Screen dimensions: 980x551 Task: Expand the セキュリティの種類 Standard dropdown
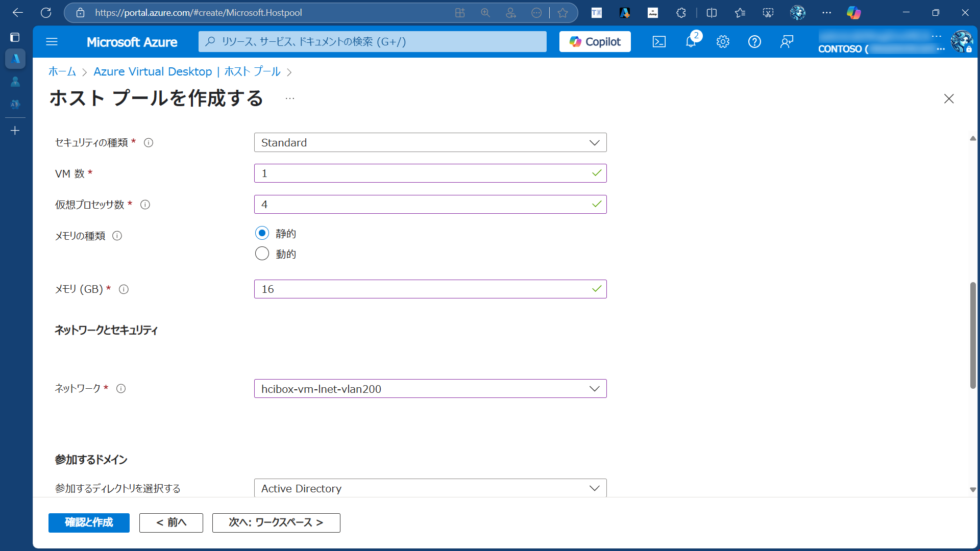[x=430, y=143]
